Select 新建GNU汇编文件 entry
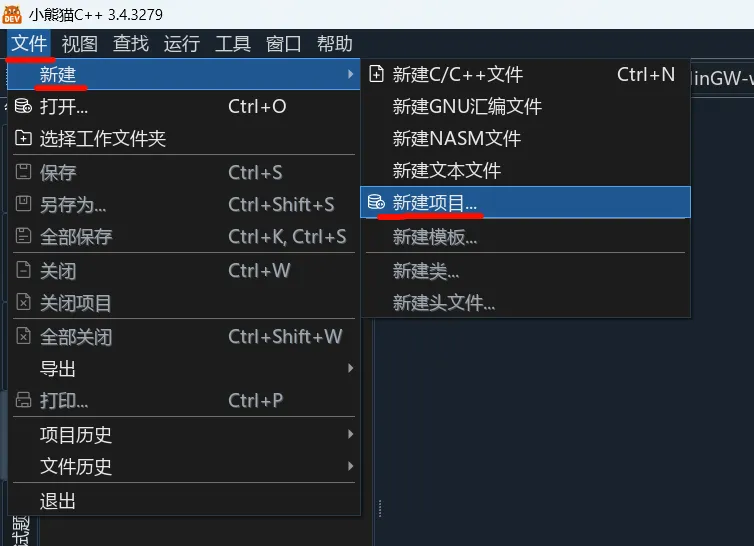Image resolution: width=754 pixels, height=546 pixels. (467, 106)
